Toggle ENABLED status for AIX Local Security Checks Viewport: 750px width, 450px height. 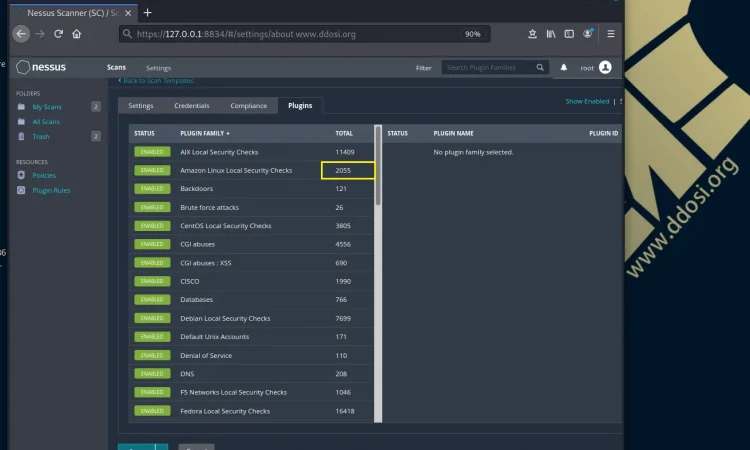(x=152, y=152)
